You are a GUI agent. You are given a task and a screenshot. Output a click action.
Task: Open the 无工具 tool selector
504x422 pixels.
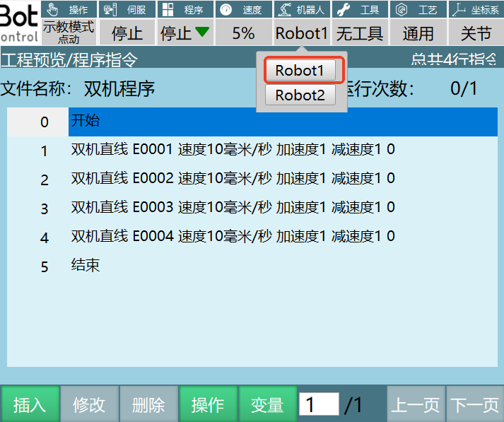(x=359, y=33)
